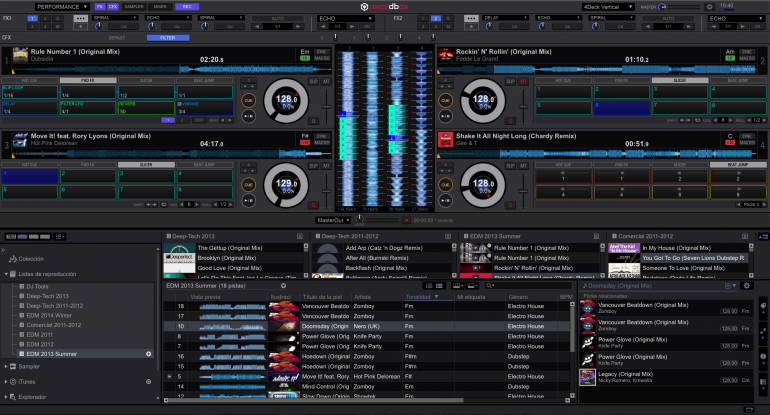
Task: Collapse the Listas de reproducción tree
Action: pos(8,273)
